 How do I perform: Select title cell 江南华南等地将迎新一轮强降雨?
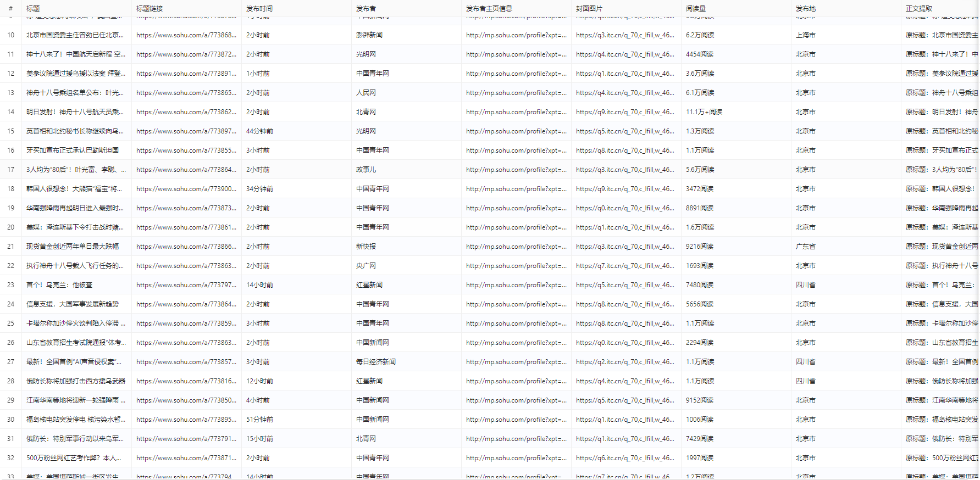(x=76, y=400)
